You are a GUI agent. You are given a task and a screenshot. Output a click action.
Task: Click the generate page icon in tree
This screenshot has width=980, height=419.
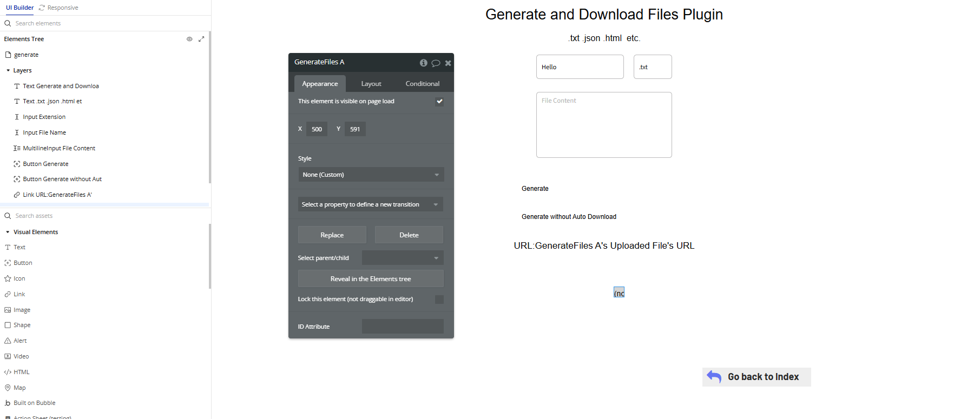pos(8,55)
